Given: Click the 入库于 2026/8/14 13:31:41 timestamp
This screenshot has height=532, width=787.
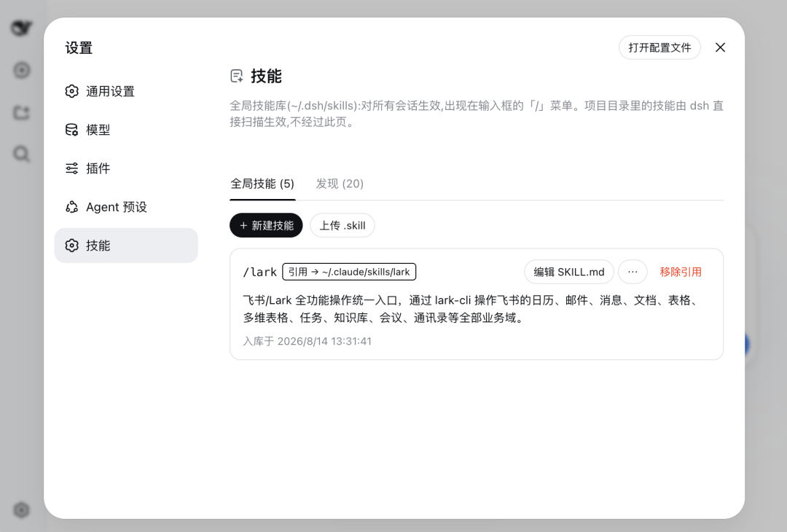Looking at the screenshot, I should pyautogui.click(x=308, y=341).
